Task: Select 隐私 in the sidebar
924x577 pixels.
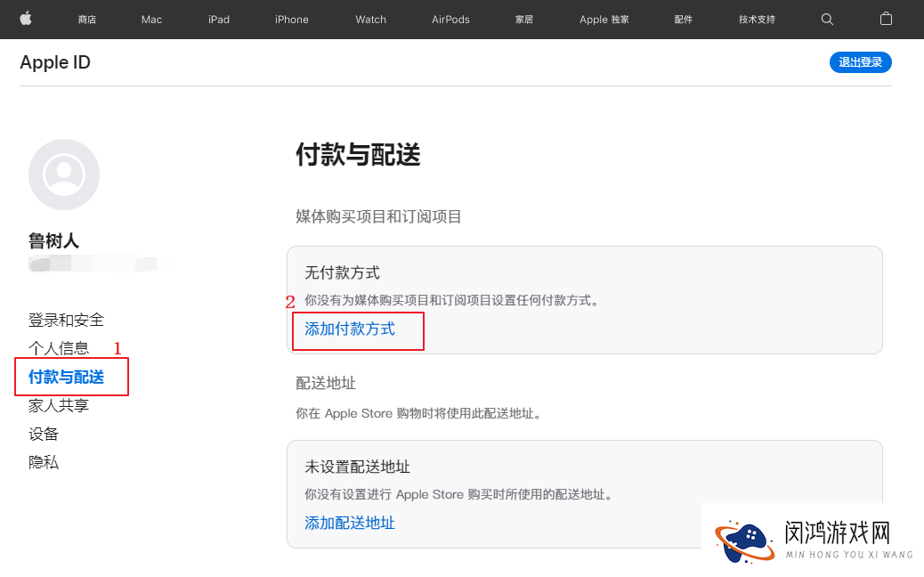Action: tap(44, 463)
